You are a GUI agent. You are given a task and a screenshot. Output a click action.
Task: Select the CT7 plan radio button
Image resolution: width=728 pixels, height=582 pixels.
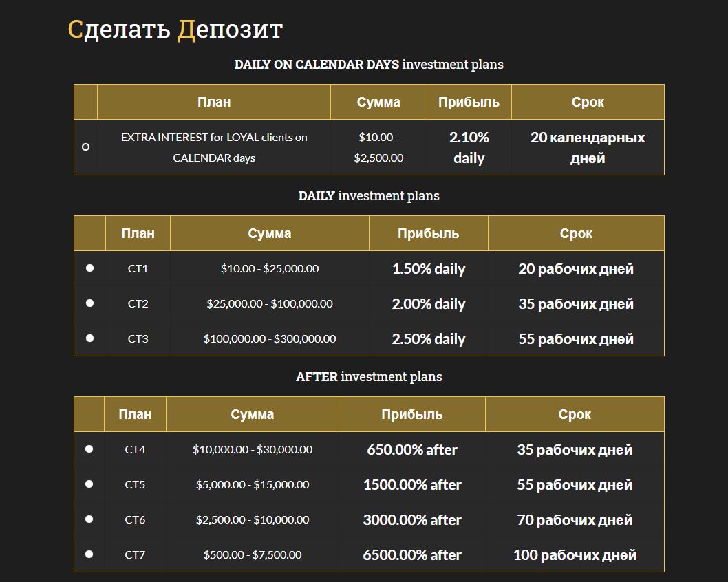tap(89, 554)
